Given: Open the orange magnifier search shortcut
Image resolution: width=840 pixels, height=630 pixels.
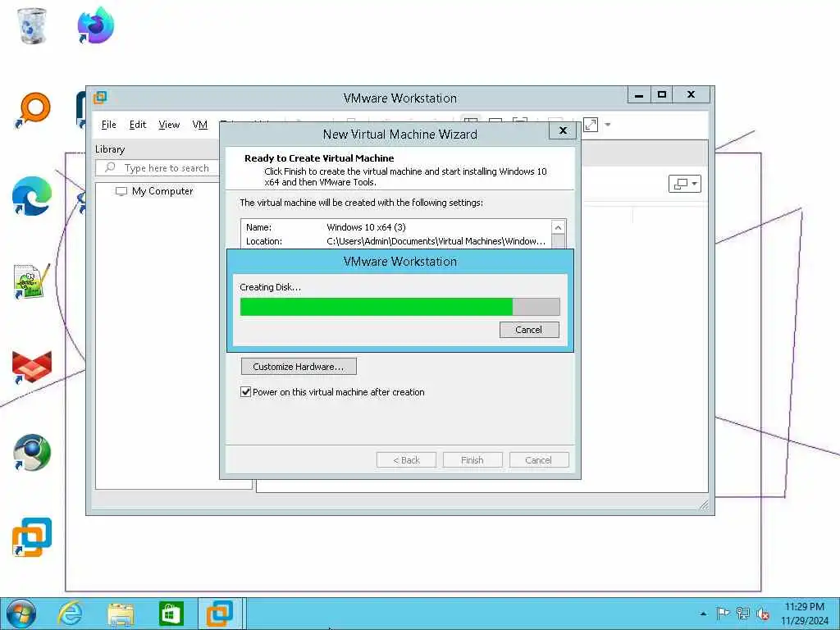Looking at the screenshot, I should [32, 111].
